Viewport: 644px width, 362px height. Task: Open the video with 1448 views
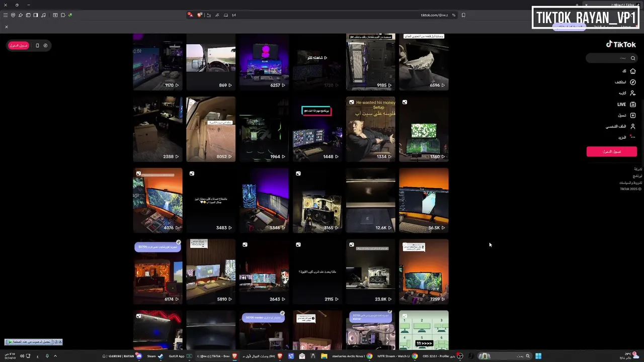(317, 129)
